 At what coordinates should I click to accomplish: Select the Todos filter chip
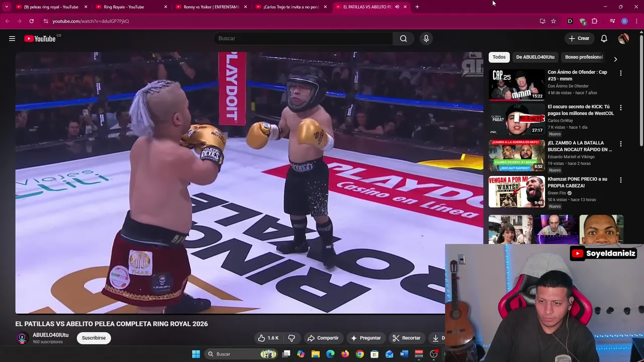click(x=499, y=57)
